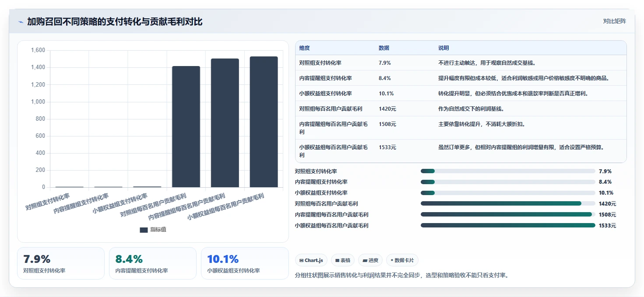Open the 7.9% 对照组支付转化率 stat card

61,263
